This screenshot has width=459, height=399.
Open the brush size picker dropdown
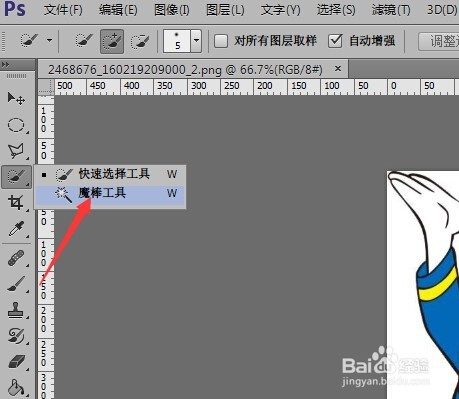[x=196, y=41]
